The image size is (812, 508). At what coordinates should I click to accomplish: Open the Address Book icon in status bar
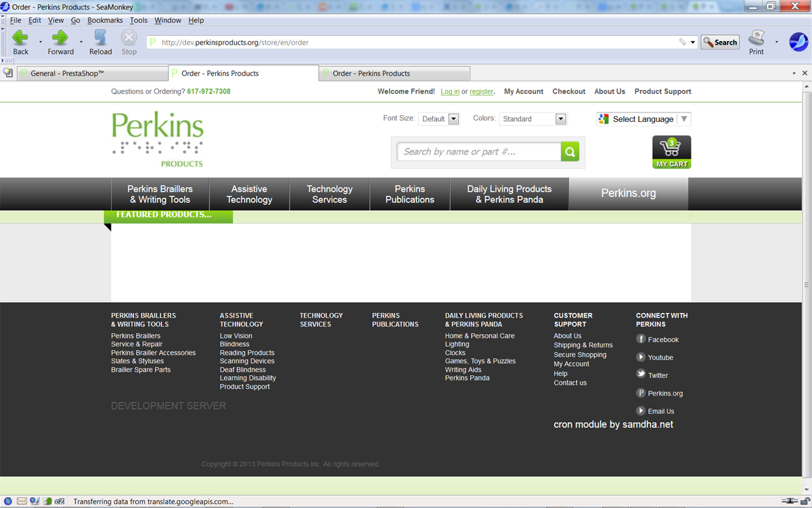47,501
